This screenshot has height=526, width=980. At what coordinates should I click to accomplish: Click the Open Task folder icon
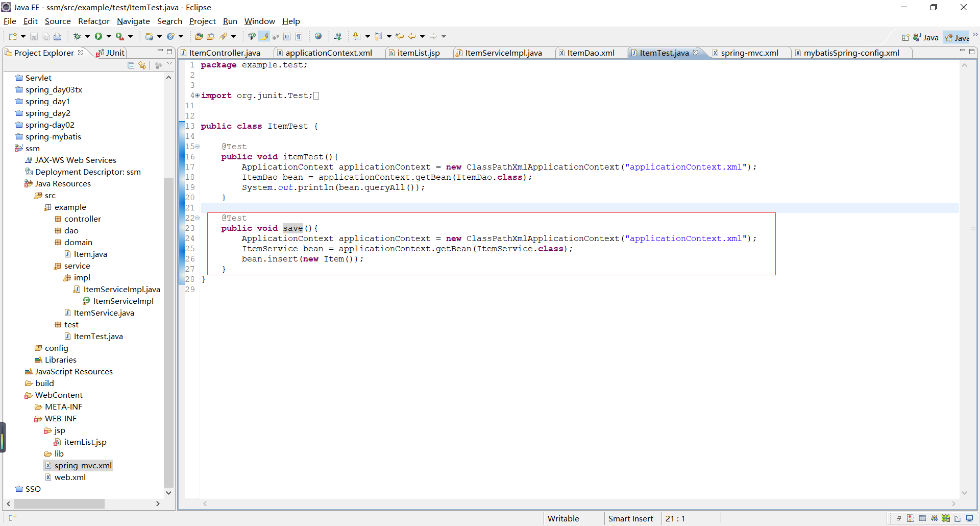210,36
